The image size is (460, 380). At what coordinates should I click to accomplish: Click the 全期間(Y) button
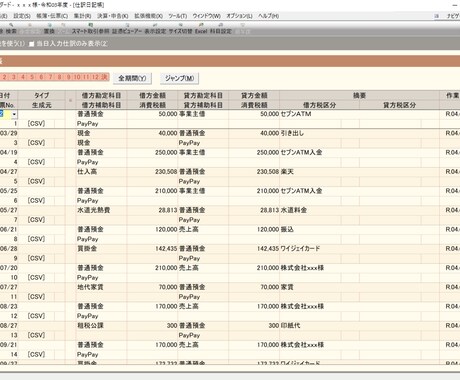pyautogui.click(x=132, y=78)
